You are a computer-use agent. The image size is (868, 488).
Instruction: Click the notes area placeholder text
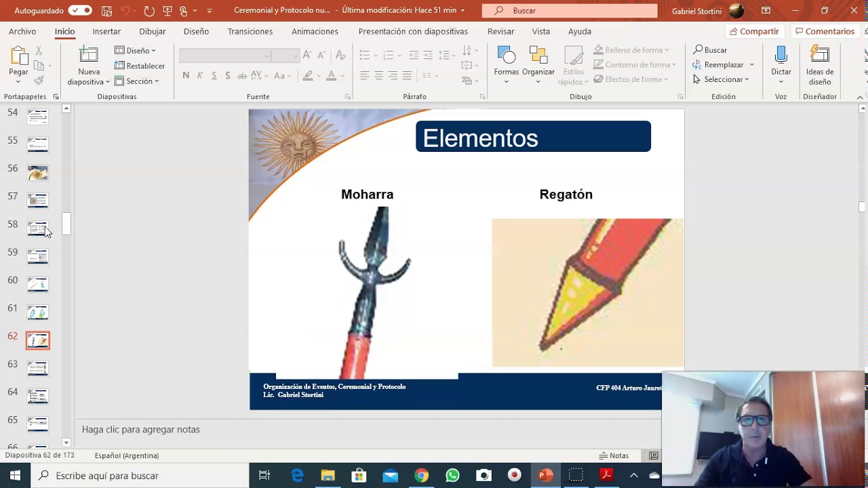point(141,430)
